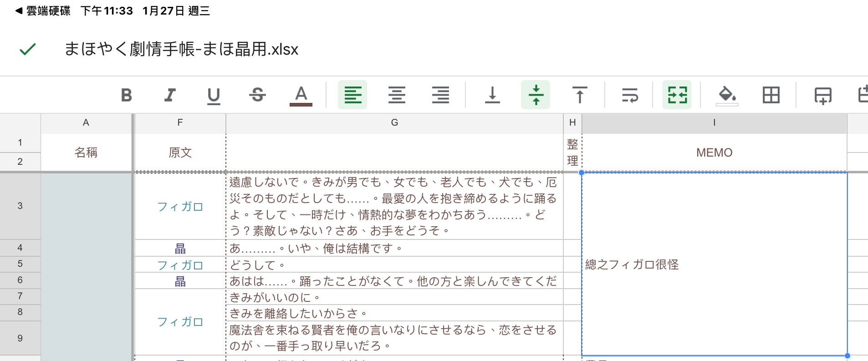868x361 pixels.
Task: Toggle underline formatting
Action: coord(214,95)
